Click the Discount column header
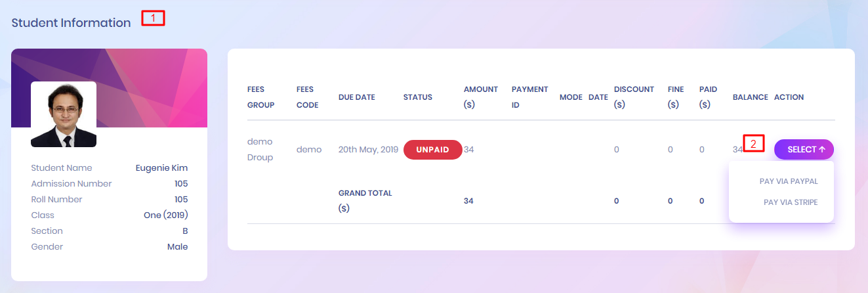 [634, 97]
